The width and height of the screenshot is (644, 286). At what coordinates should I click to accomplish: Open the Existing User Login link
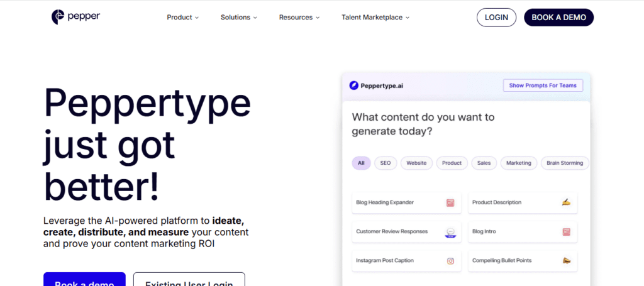(189, 280)
